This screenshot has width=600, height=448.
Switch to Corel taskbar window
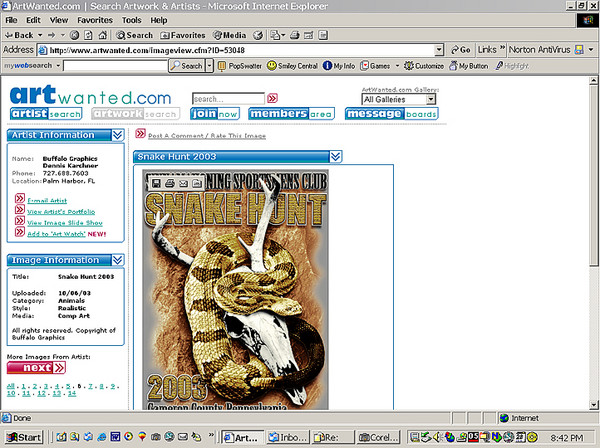378,437
